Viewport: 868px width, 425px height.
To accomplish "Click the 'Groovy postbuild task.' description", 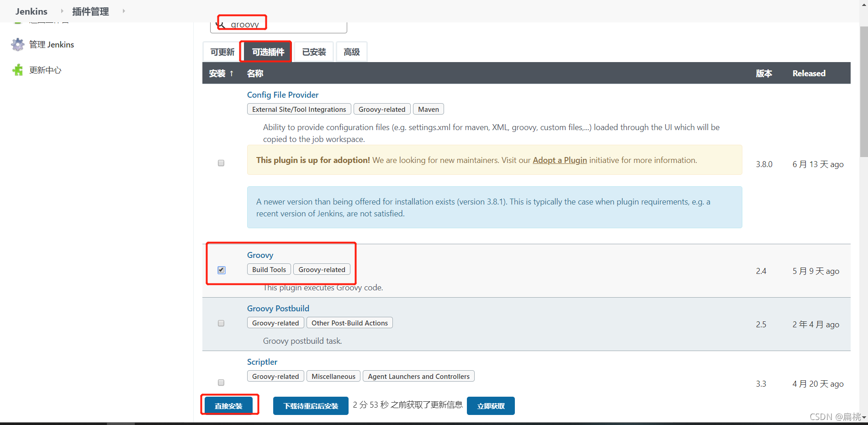I will click(x=302, y=341).
